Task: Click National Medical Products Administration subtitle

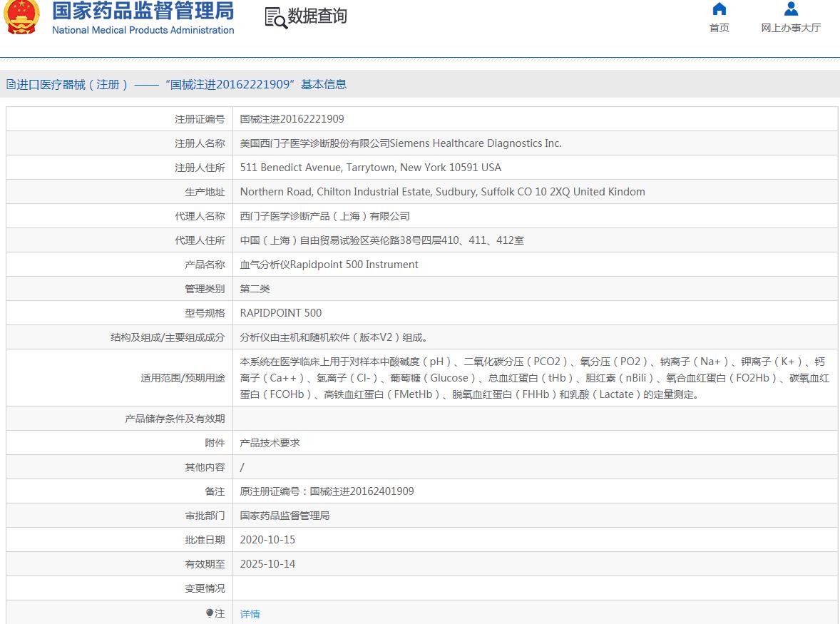Action: pos(143,31)
